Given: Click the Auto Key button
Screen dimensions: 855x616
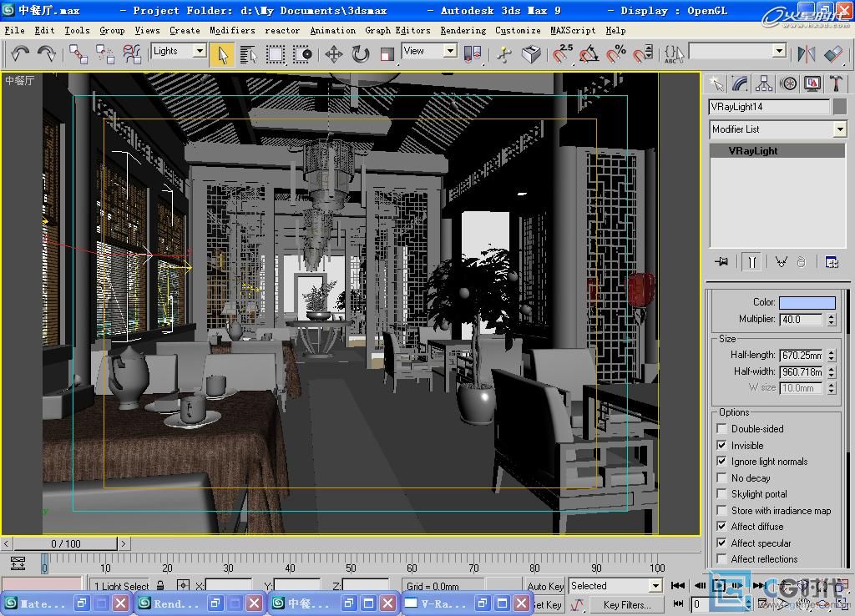Looking at the screenshot, I should coord(545,586).
